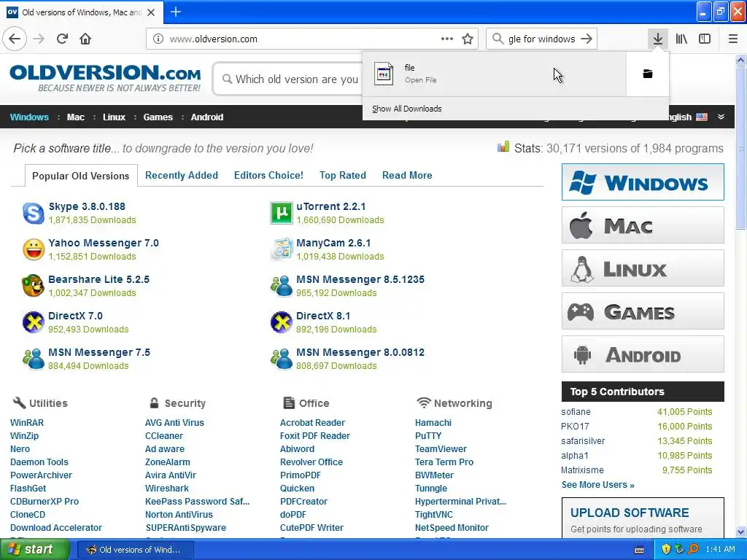The image size is (747, 560).
Task: Click the large Windows platform button
Action: coord(643,182)
